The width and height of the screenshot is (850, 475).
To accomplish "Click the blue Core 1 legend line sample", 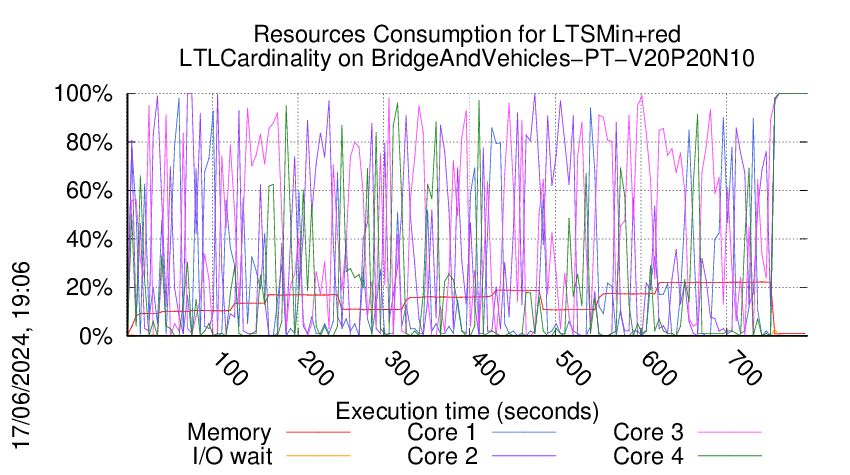I will (x=524, y=433).
